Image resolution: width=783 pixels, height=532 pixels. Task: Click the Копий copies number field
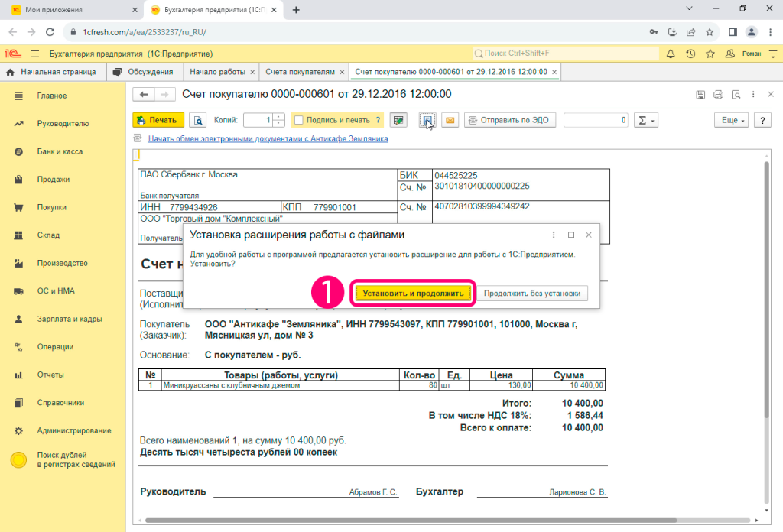(x=258, y=120)
